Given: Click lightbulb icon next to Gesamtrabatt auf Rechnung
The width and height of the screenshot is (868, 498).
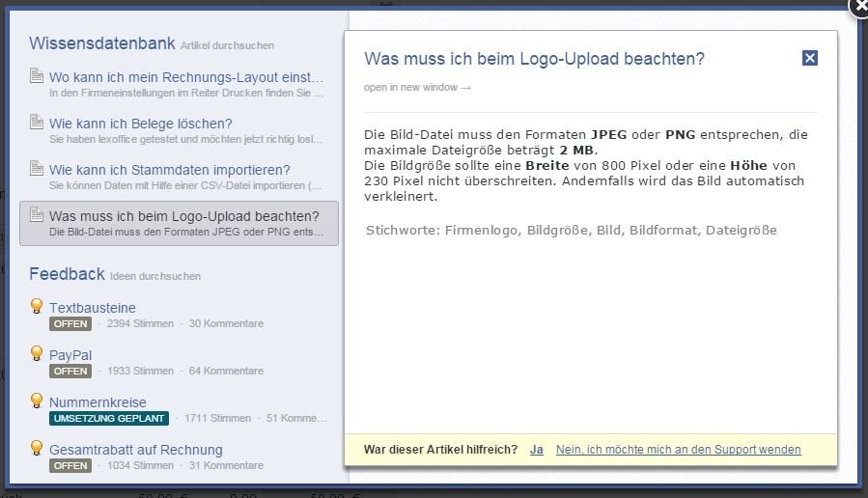Looking at the screenshot, I should tap(37, 449).
